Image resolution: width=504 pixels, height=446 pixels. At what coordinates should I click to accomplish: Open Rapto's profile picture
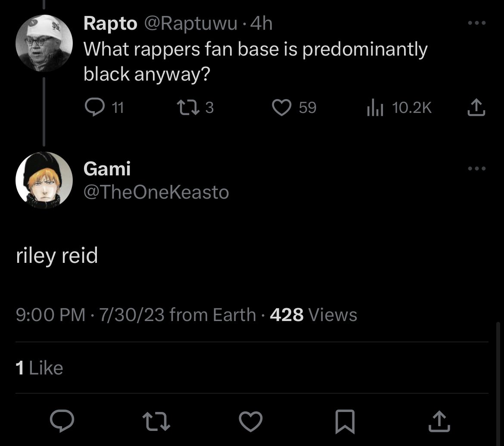(44, 43)
